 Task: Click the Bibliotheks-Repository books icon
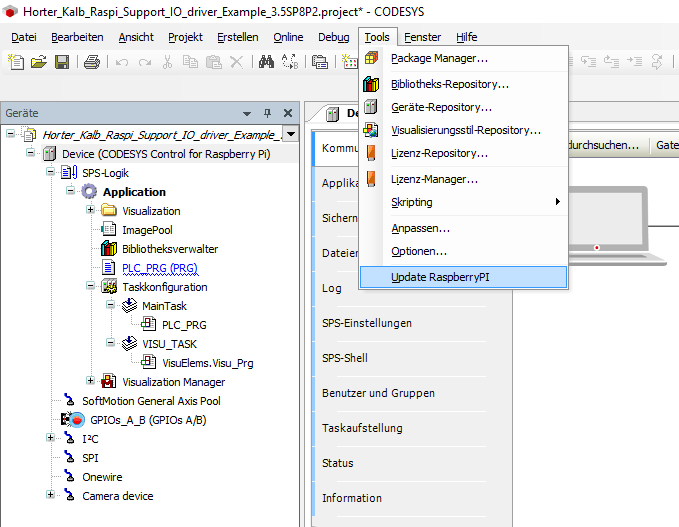[x=371, y=84]
